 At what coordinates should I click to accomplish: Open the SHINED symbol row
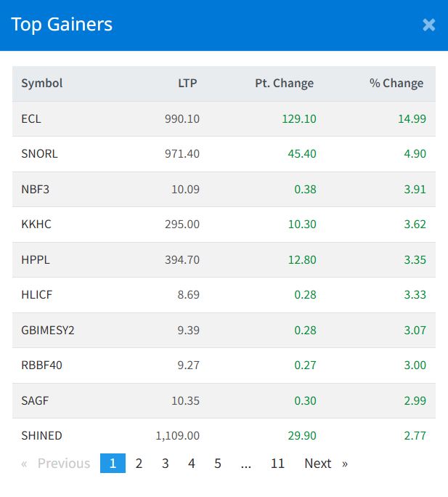224,435
